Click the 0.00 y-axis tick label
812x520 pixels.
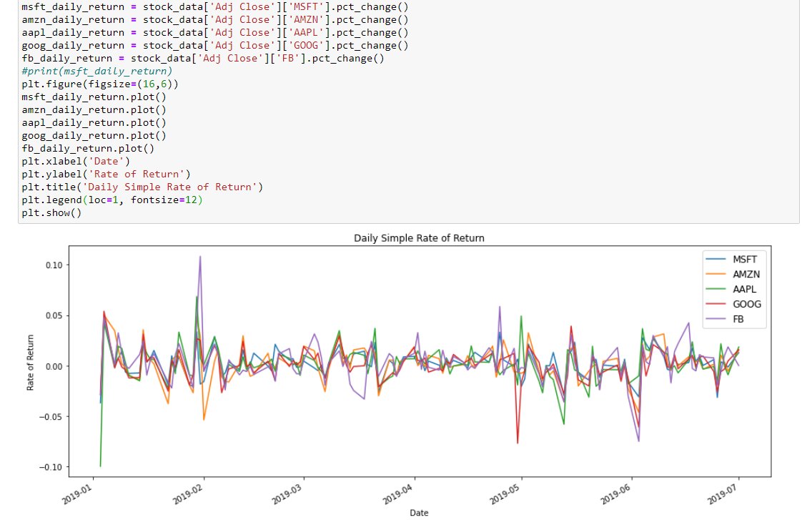click(x=54, y=366)
